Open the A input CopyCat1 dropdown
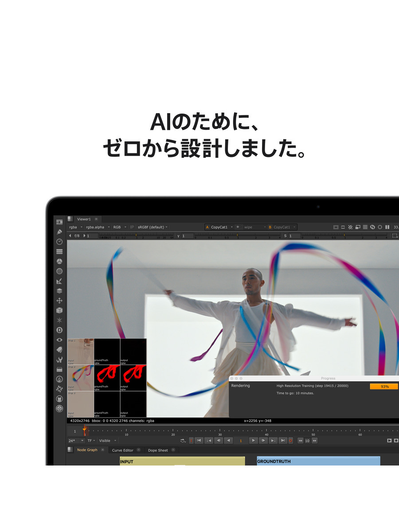The image size is (399, 532). pyautogui.click(x=219, y=227)
